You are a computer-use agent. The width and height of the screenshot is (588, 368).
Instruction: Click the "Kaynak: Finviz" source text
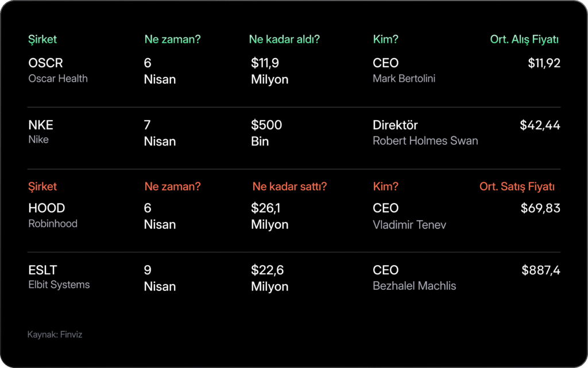click(55, 335)
